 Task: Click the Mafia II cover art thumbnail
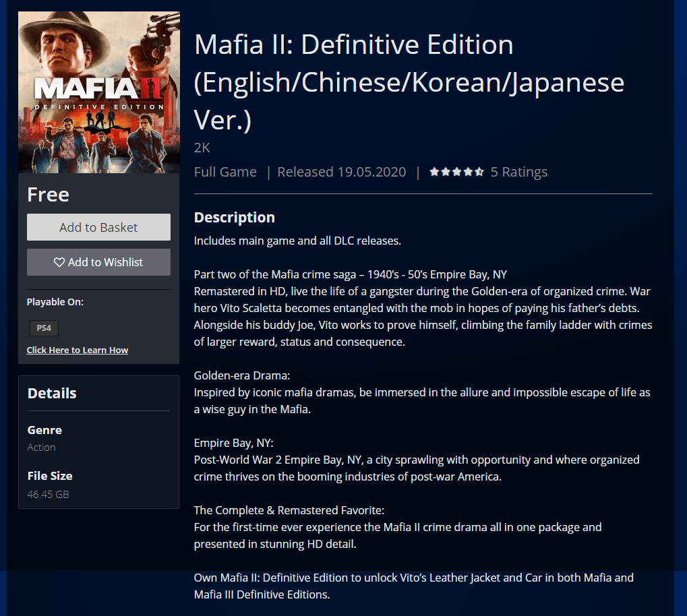coord(99,92)
